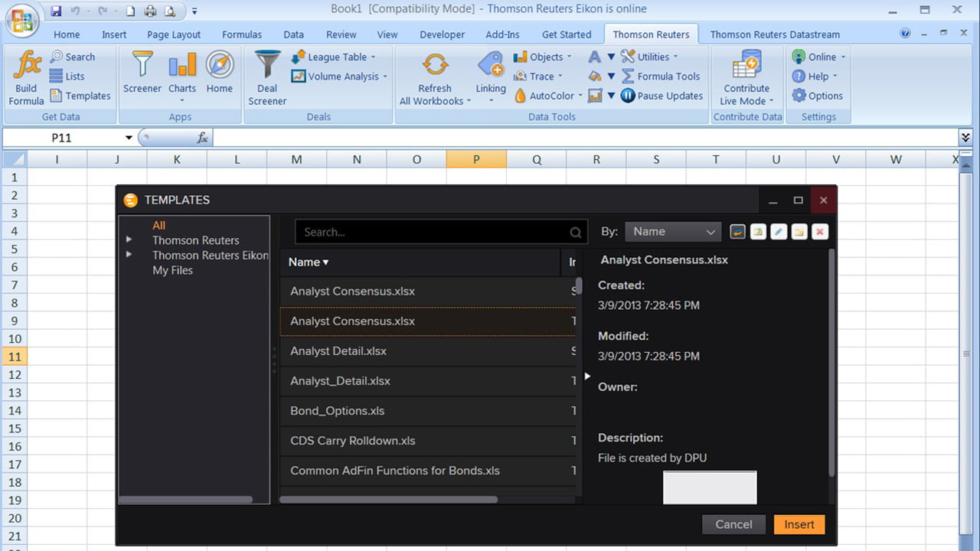Click the Insert Function fx button
This screenshot has height=551, width=980.
(202, 138)
